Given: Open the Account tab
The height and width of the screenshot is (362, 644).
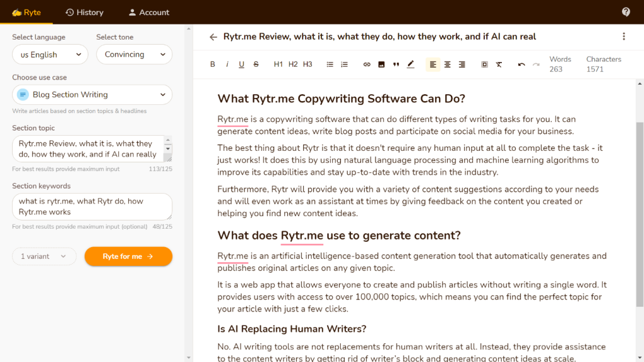Looking at the screenshot, I should coord(148,12).
